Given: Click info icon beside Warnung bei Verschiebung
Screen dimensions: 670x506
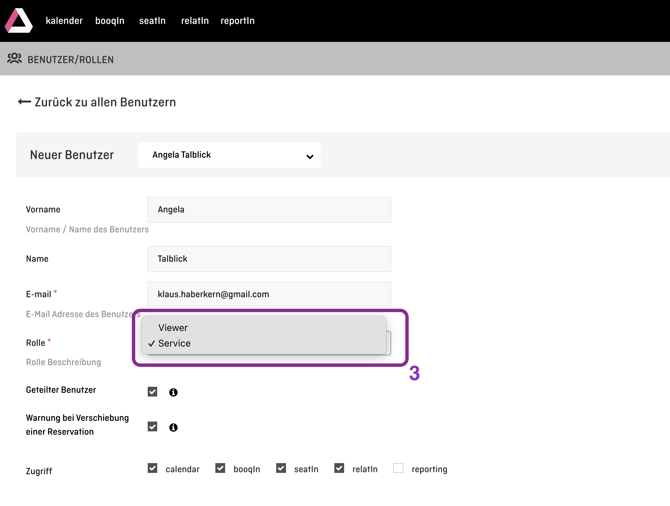Looking at the screenshot, I should (x=173, y=427).
